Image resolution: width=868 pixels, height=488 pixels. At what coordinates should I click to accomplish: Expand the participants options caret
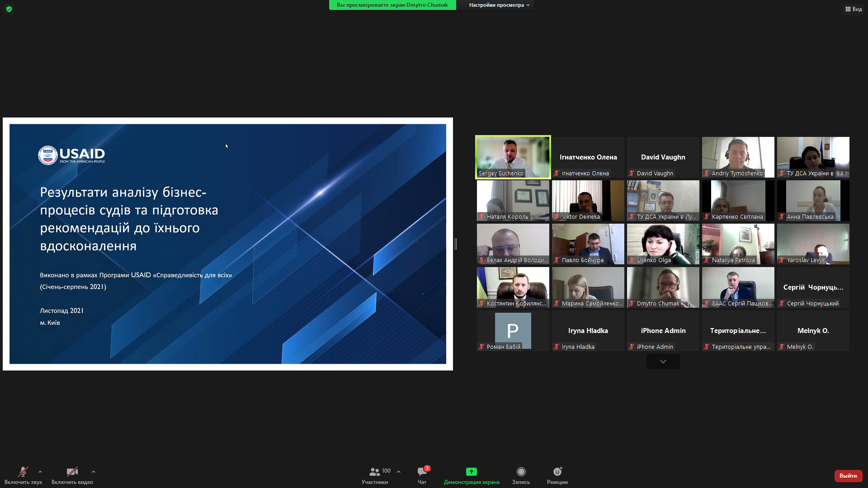coord(399,472)
